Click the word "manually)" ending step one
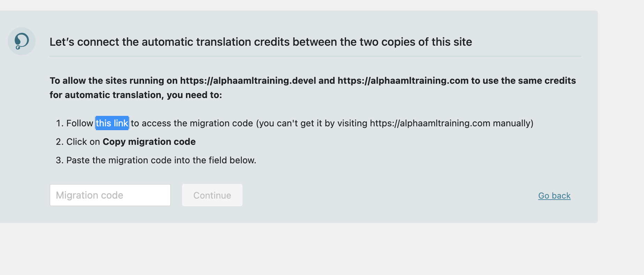 coord(513,123)
